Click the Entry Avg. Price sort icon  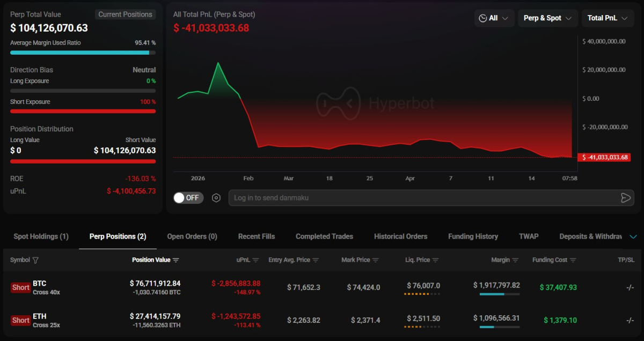[x=316, y=260]
